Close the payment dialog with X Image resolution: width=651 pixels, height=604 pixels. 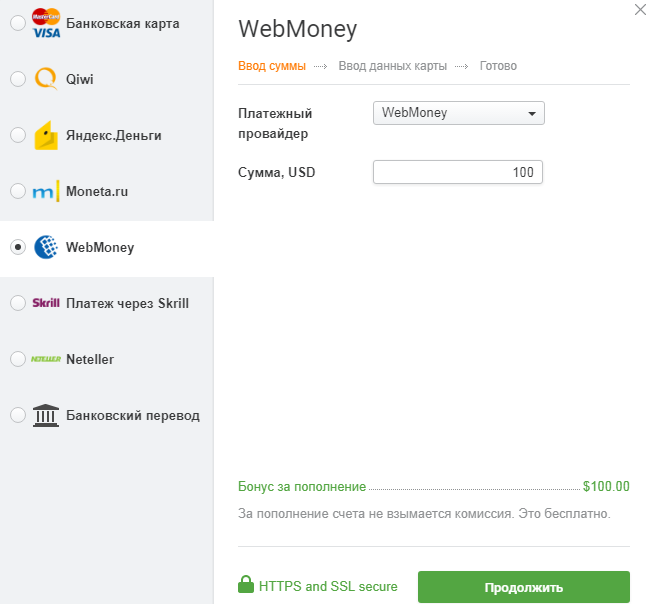pos(640,10)
